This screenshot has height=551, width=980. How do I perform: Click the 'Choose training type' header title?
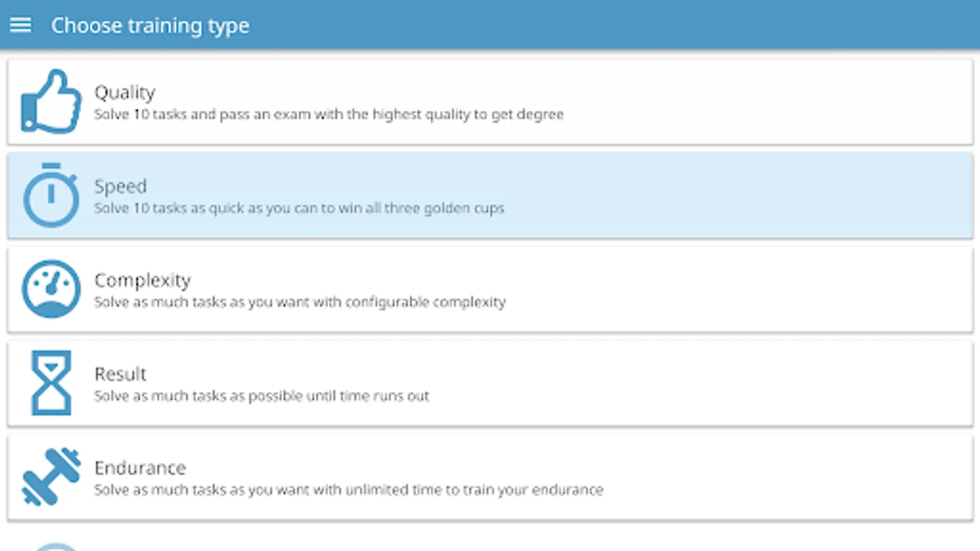tap(150, 25)
